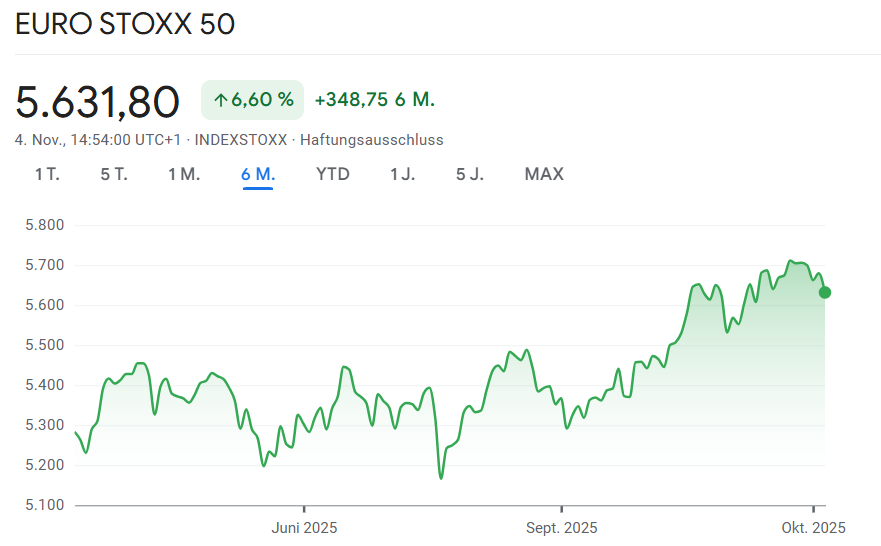The image size is (881, 546).
Task: Click the 5.800 y-axis label
Action: tap(43, 225)
